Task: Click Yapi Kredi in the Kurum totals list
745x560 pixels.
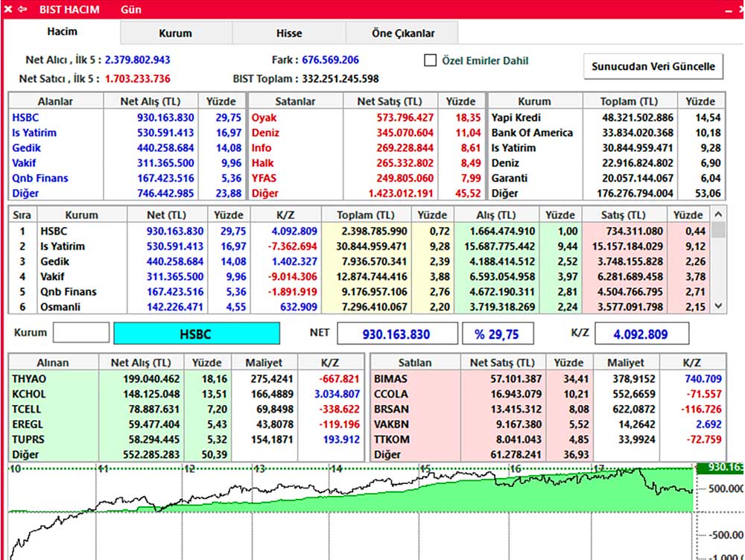Action: (x=516, y=118)
